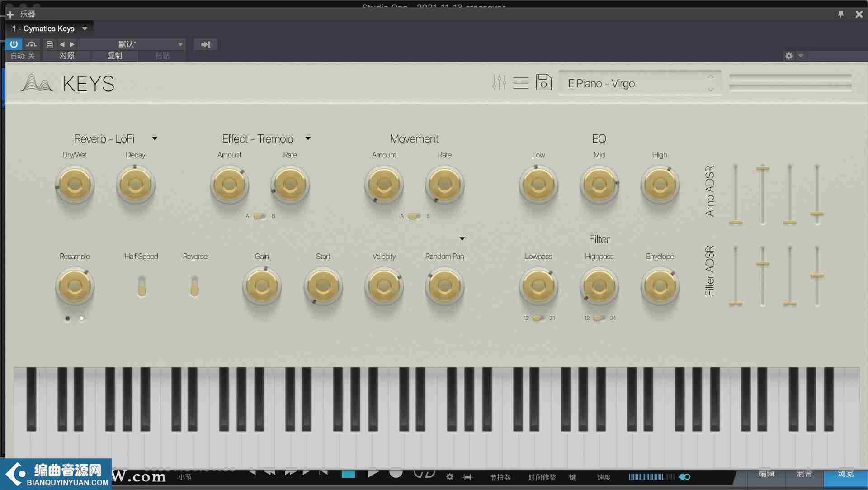Open the preset list menu icon in KEYS

(521, 83)
